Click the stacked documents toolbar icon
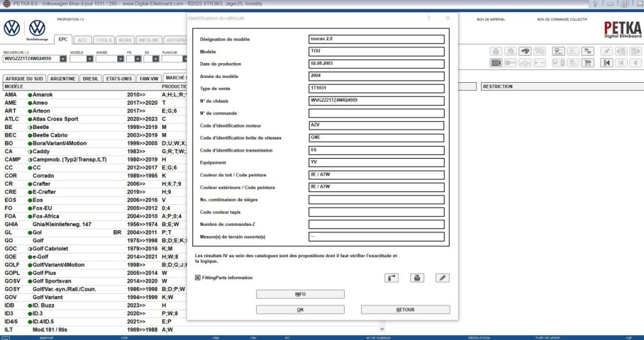Image resolution: width=644 pixels, height=340 pixels. point(573,63)
